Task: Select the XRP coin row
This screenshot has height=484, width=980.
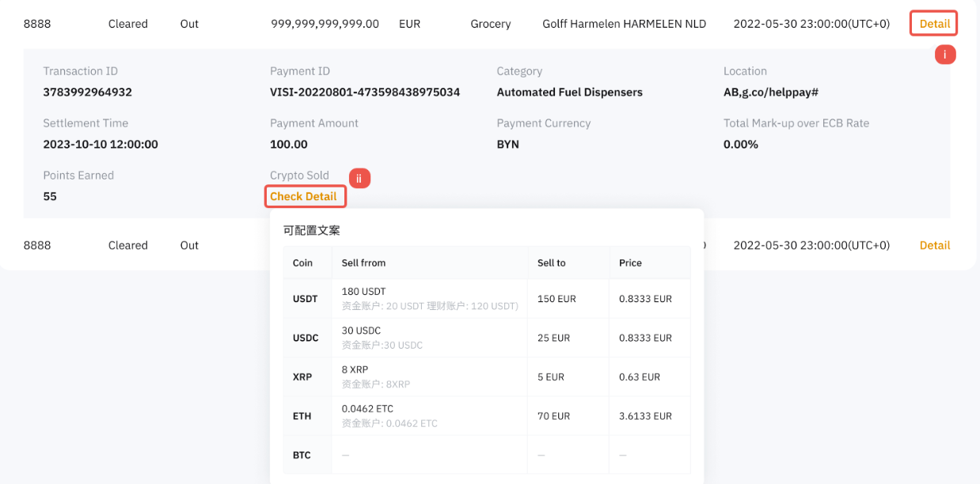Action: (302, 377)
